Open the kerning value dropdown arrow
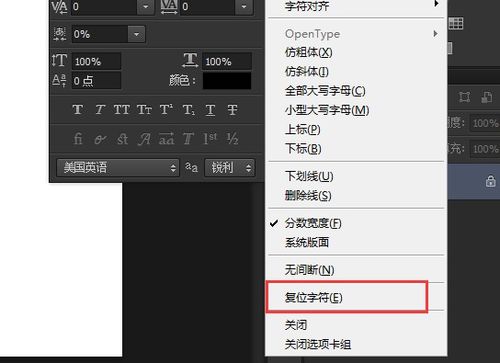Viewport: 500px width, 363px height. coord(146,7)
